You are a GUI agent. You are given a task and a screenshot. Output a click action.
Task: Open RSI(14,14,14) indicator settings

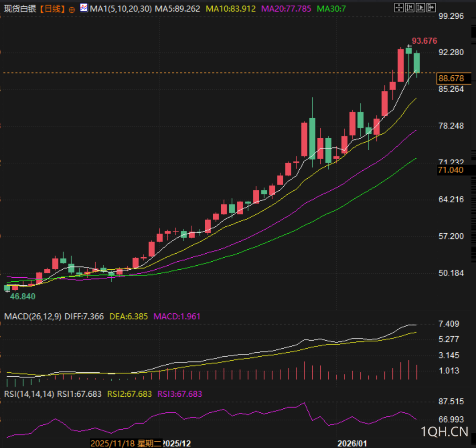[x=29, y=394]
